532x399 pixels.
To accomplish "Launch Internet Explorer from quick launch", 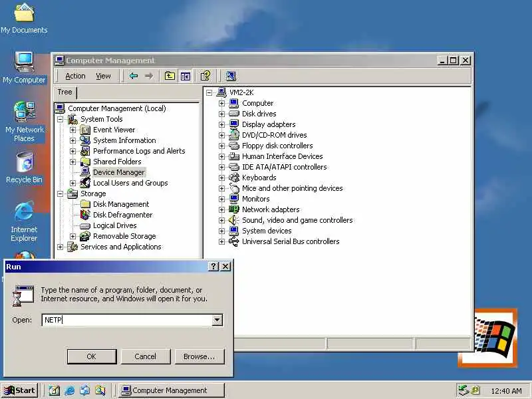I will [x=70, y=390].
